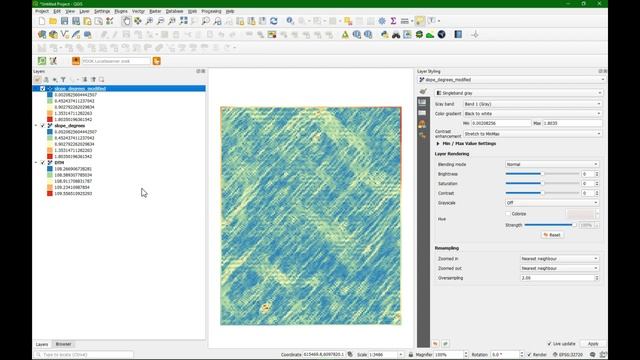Click the Type to locate search field
The image size is (640, 360).
(x=84, y=355)
